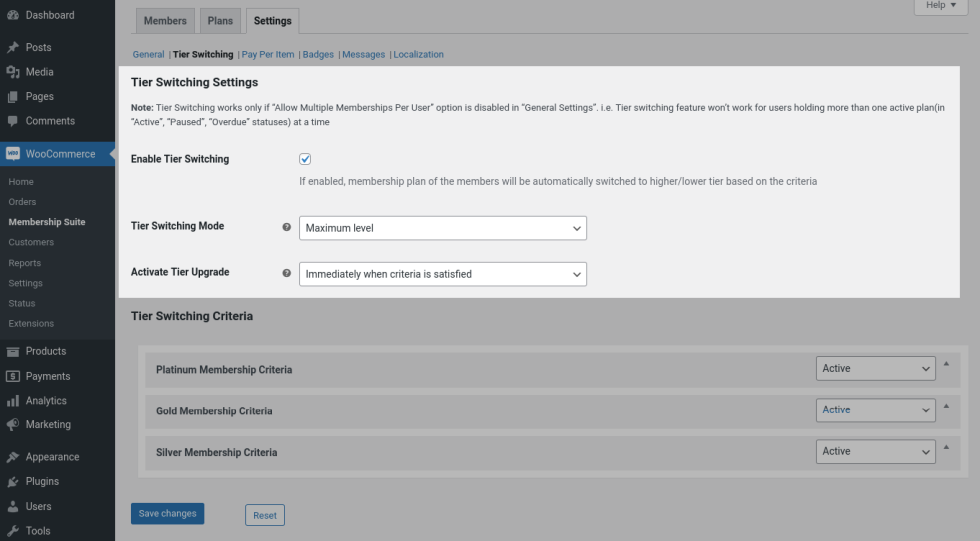980x541 pixels.
Task: Open the Pay Per Item settings link
Action: 268,55
